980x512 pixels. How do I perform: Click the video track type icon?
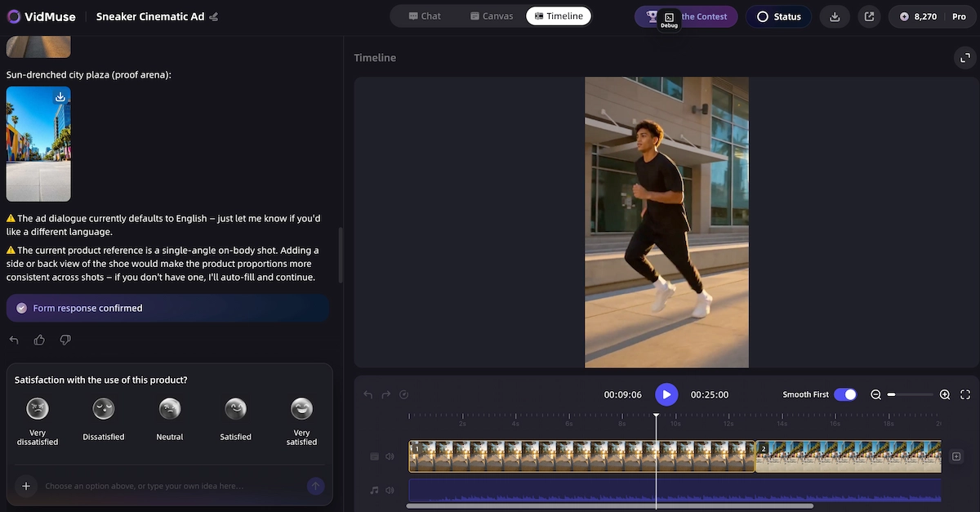point(375,456)
